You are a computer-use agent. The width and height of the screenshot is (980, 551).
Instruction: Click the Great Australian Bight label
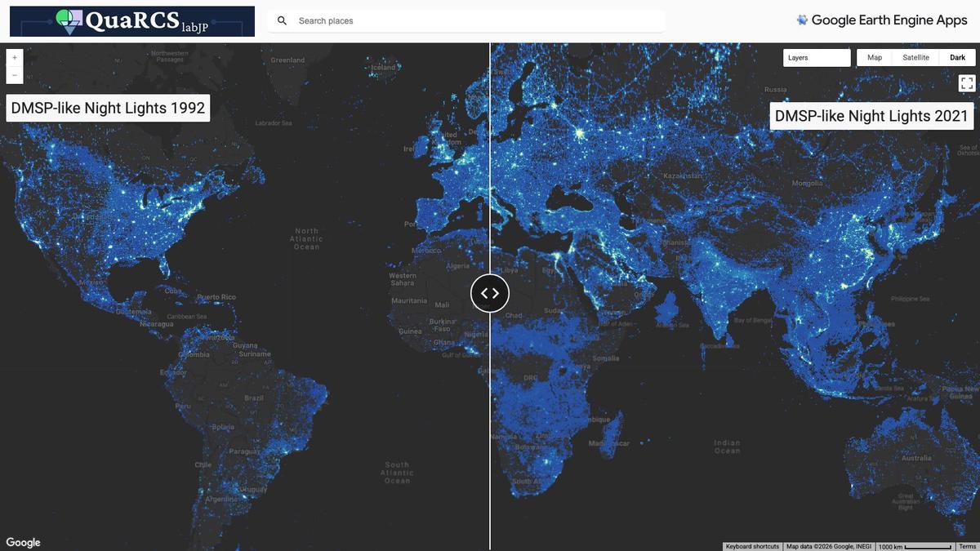tap(906, 501)
